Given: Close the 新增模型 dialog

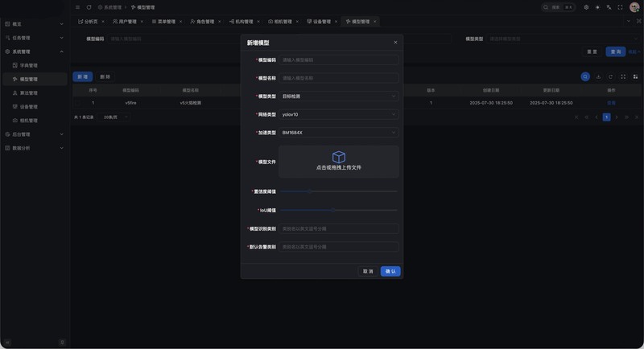Looking at the screenshot, I should 395,43.
